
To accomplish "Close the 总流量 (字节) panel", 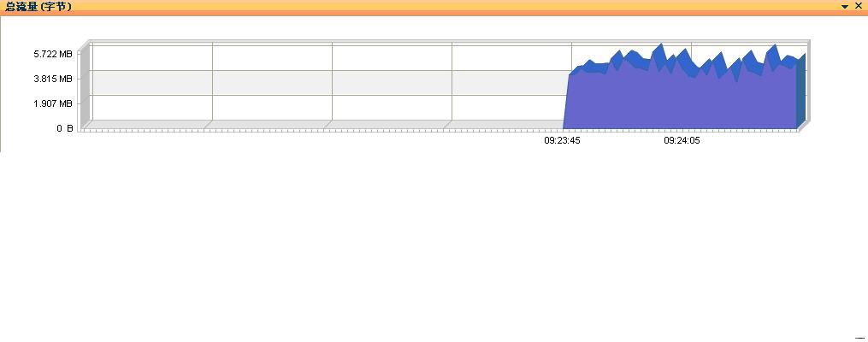I will coord(859,6).
